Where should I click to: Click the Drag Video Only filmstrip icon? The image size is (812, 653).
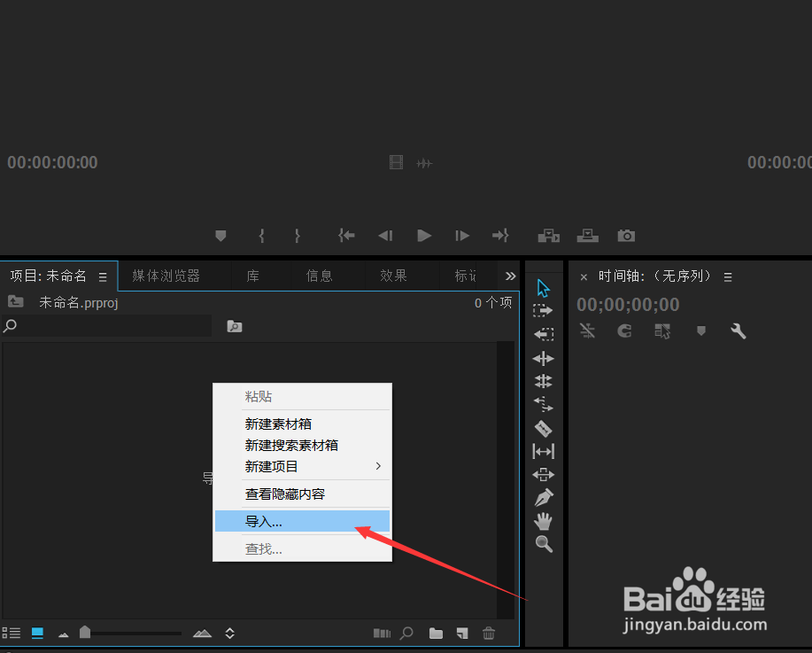coord(396,163)
